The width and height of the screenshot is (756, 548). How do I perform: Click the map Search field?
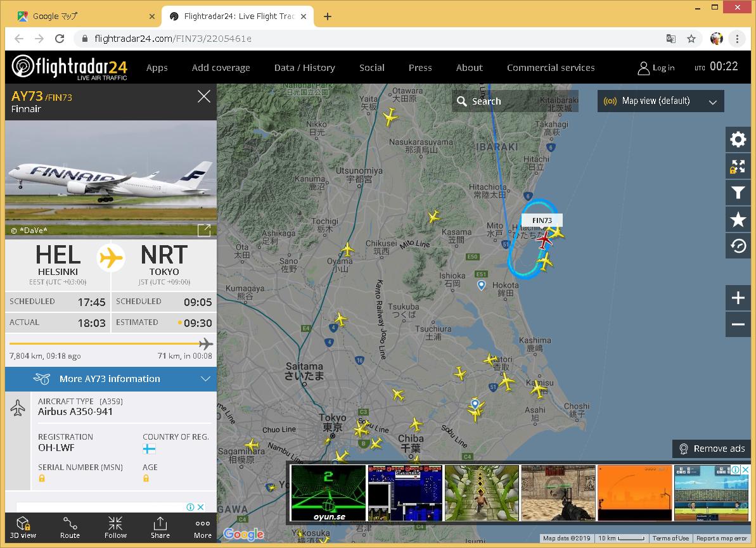515,101
